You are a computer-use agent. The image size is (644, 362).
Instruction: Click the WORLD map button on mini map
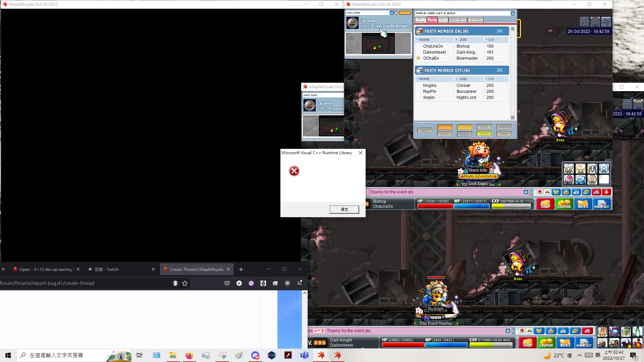coord(405,13)
